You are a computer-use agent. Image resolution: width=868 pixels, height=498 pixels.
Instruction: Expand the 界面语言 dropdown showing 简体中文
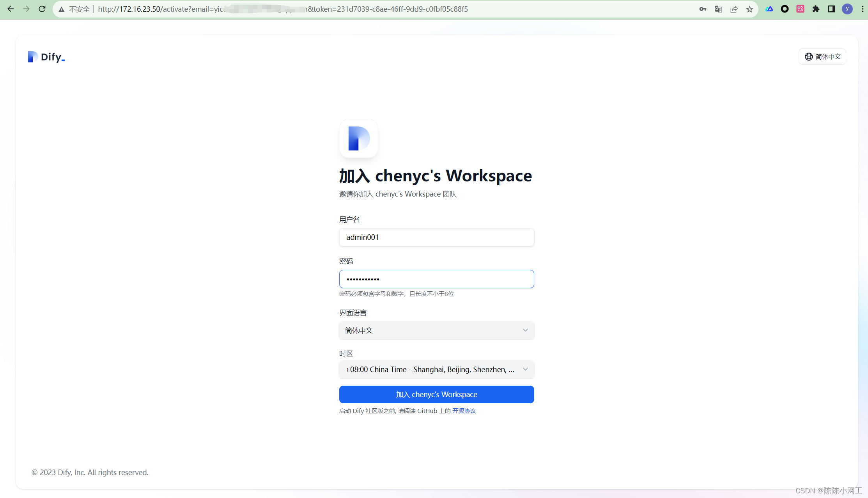click(436, 330)
